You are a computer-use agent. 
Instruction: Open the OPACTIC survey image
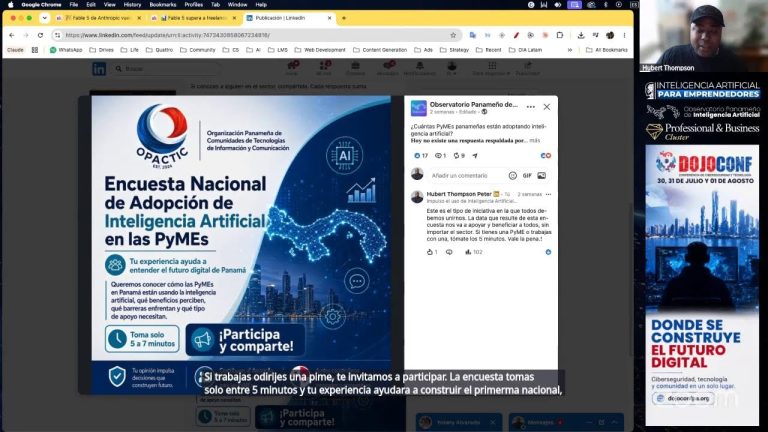[241, 245]
